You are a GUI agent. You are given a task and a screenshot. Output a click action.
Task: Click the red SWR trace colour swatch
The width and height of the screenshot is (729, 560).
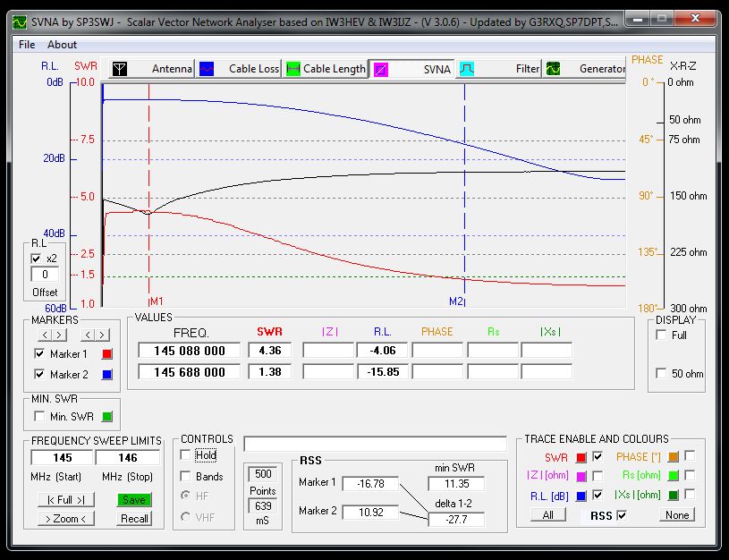click(x=581, y=457)
